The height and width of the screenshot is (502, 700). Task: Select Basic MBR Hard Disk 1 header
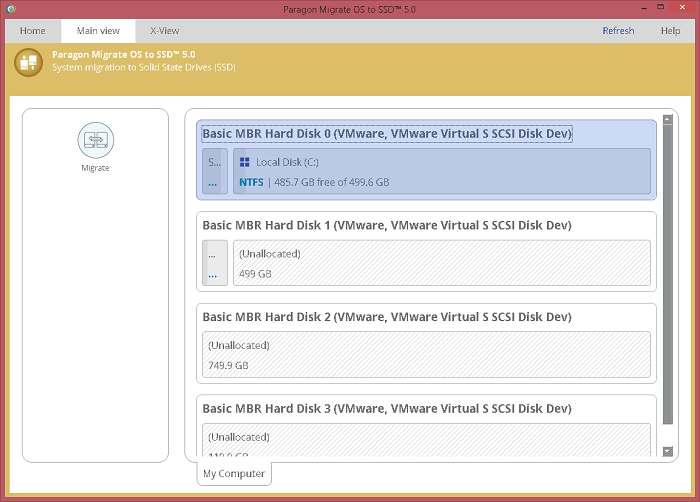click(x=387, y=225)
